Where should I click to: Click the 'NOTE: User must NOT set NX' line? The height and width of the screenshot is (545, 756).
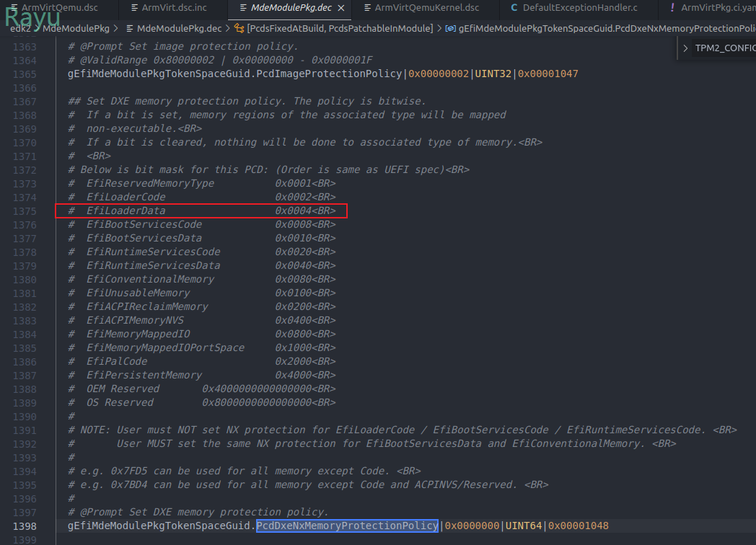coord(403,430)
